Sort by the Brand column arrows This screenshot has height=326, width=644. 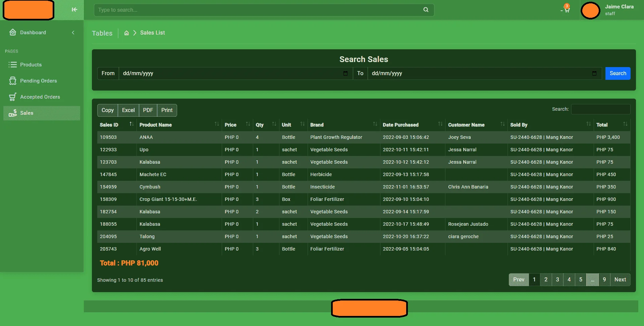[x=375, y=124]
